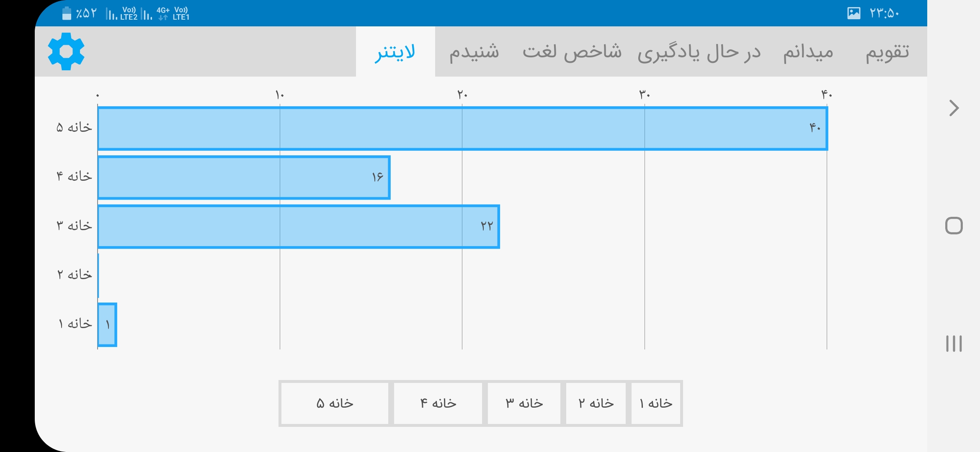Select the شنیدم tab
Screen dimensions: 980x452
point(474,51)
